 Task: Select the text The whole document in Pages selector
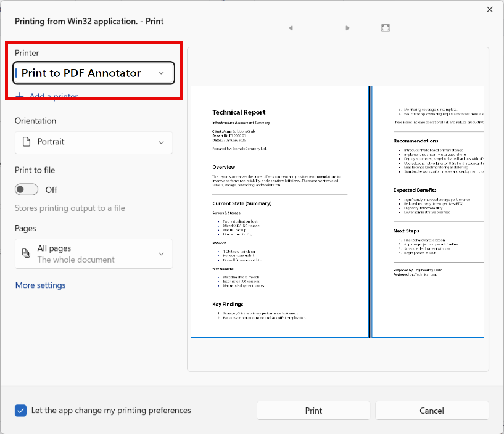tap(75, 259)
